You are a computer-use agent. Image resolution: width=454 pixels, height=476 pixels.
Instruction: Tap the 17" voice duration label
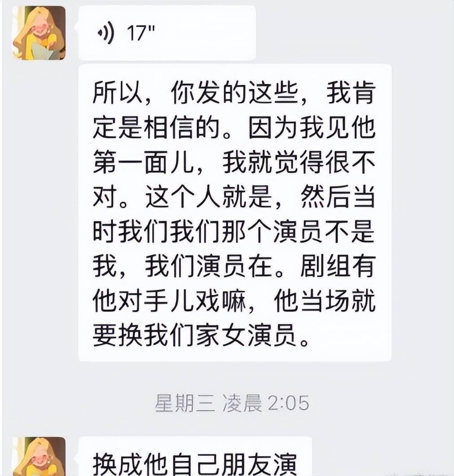point(141,33)
